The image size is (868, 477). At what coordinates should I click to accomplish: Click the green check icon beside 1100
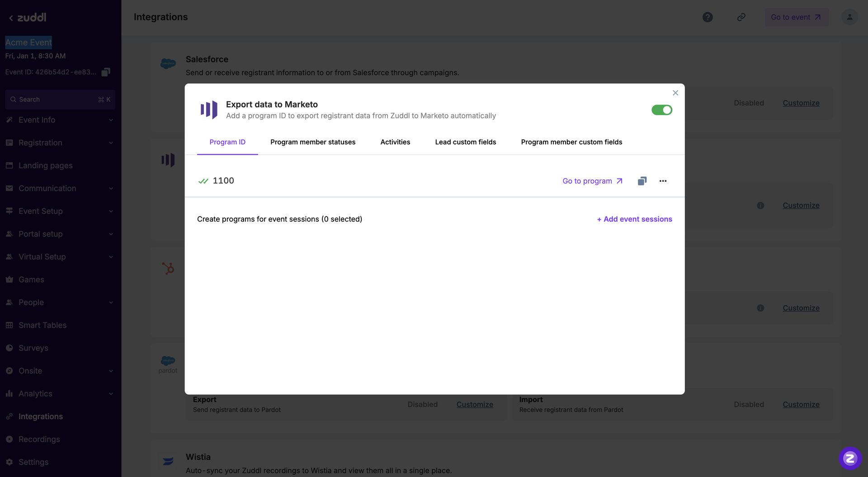coord(203,181)
